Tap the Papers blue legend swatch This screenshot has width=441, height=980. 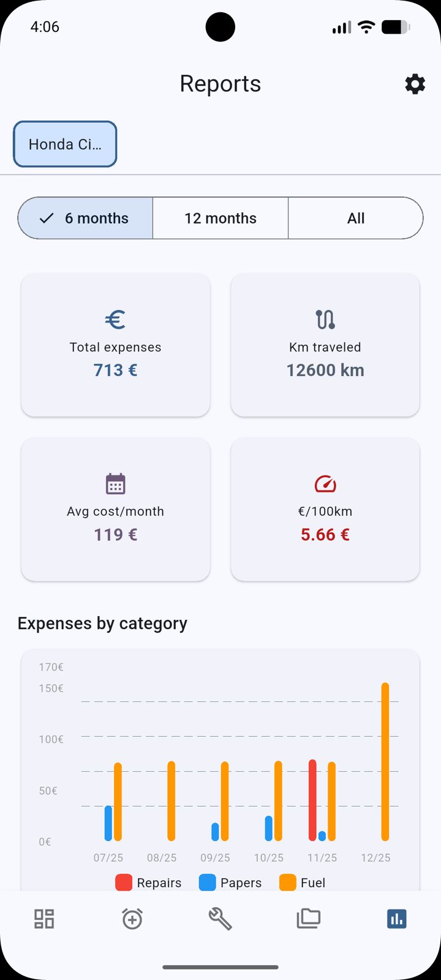[x=208, y=883]
